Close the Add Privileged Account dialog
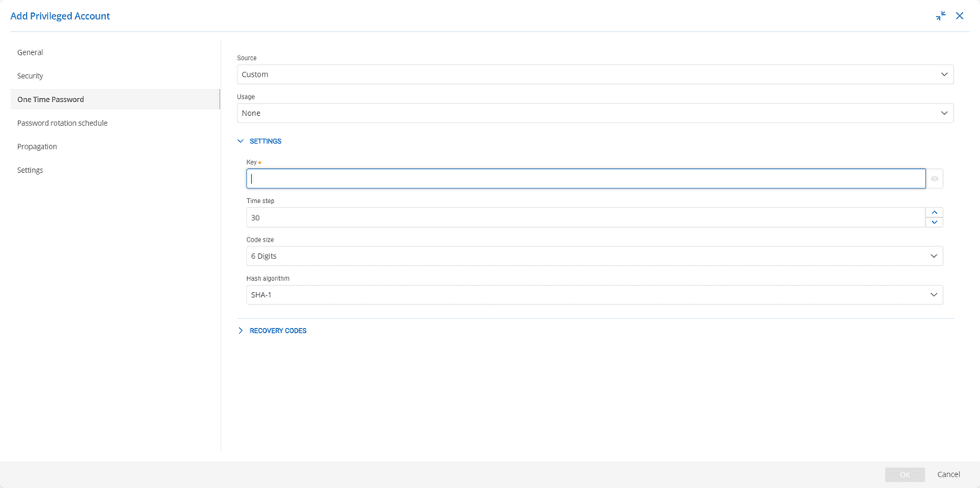 tap(960, 16)
